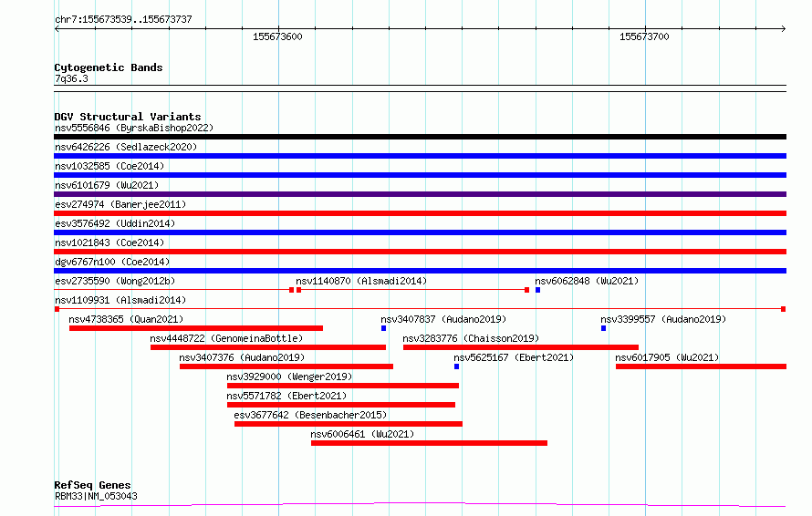This screenshot has width=812, height=516.
Task: Open the nsv1021843 (Coe2014) label
Action: (x=109, y=243)
